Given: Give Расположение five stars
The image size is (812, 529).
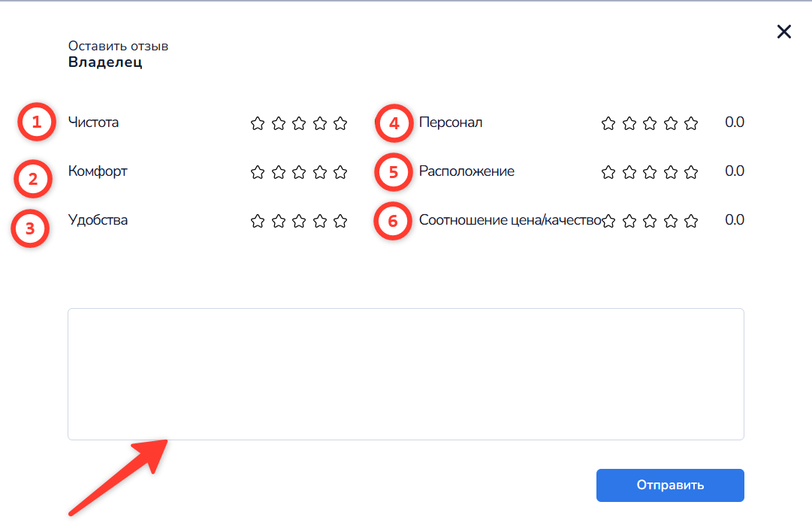Looking at the screenshot, I should click(x=691, y=172).
